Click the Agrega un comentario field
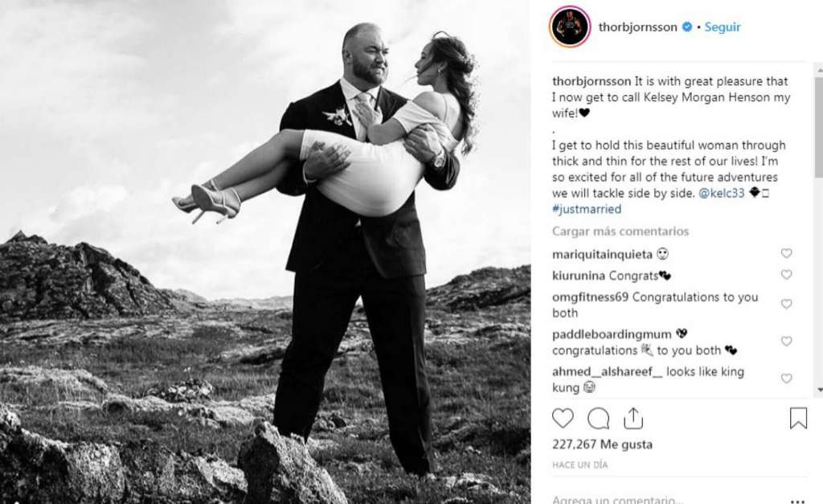This screenshot has height=504, width=823. pos(666,500)
